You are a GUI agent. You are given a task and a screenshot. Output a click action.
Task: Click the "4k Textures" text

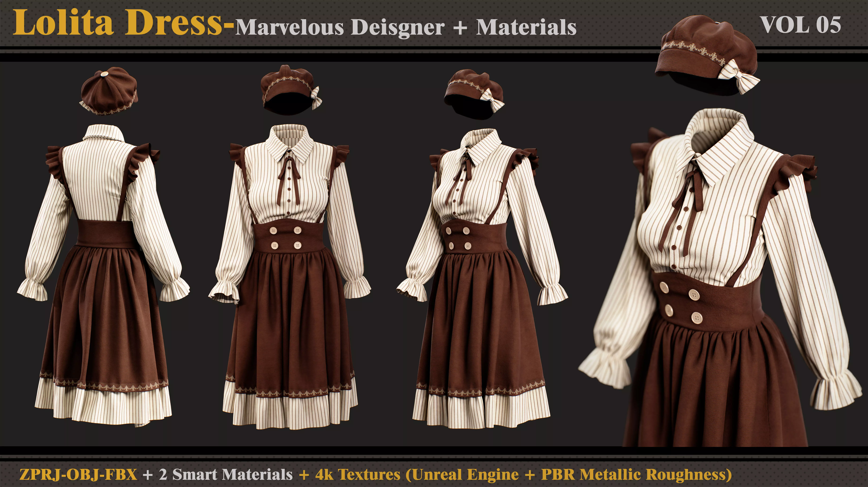click(x=358, y=475)
